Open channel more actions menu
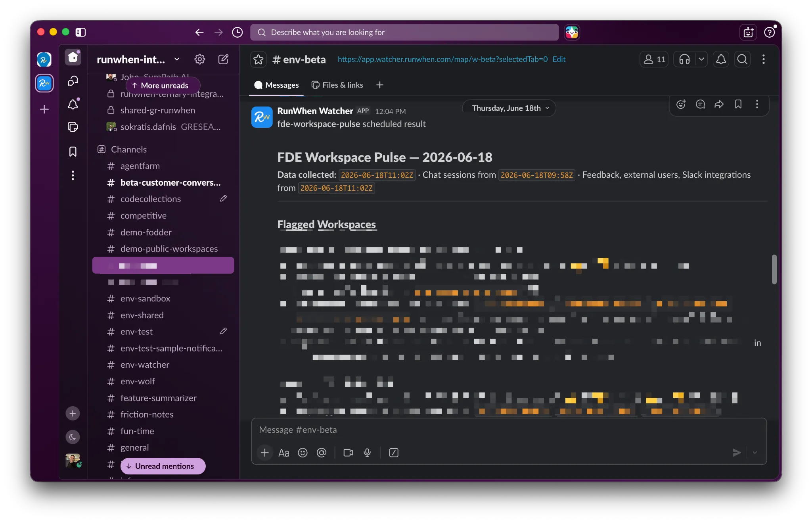This screenshot has width=812, height=522. [764, 59]
